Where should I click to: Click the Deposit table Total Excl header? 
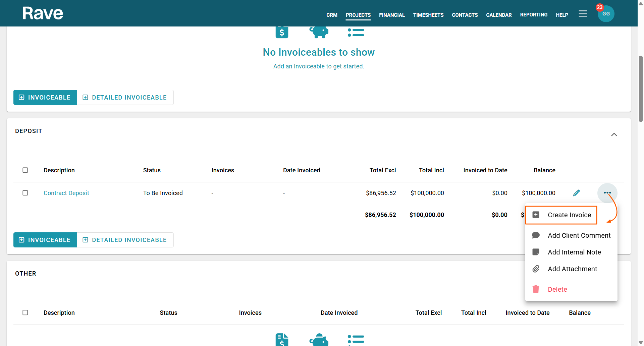pyautogui.click(x=383, y=170)
